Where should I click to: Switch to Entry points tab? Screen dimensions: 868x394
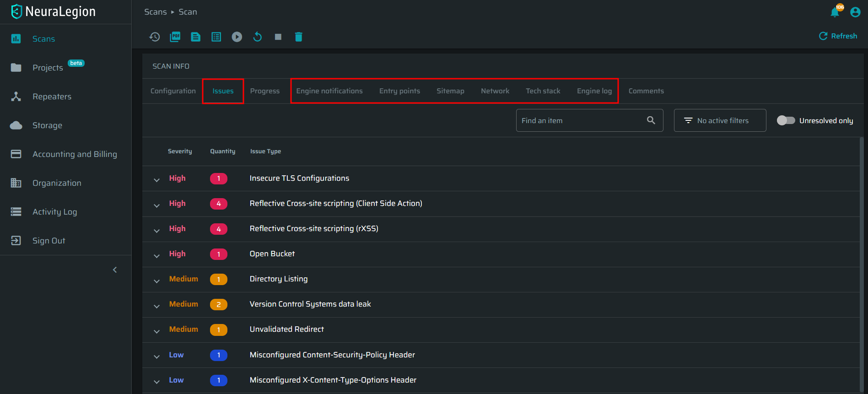tap(399, 91)
